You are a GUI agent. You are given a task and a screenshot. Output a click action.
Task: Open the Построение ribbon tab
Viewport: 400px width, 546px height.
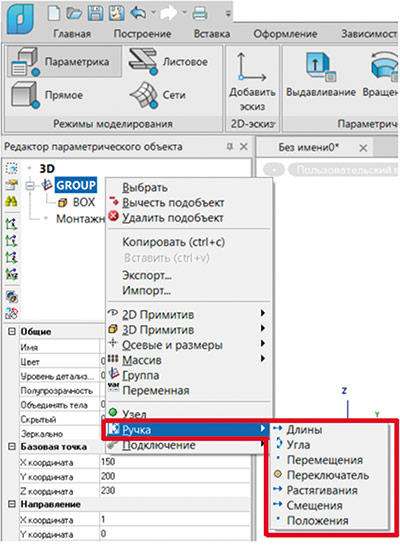[142, 34]
